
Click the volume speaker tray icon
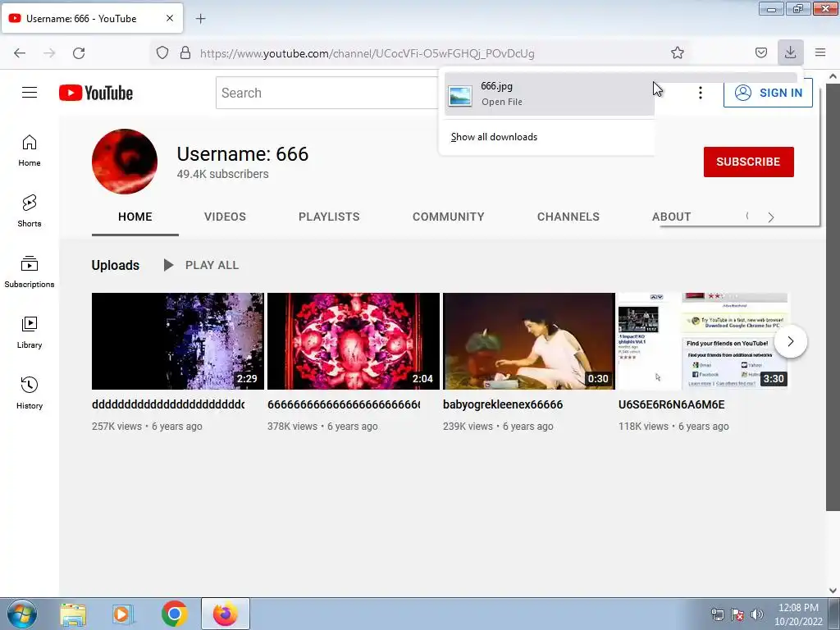[756, 614]
